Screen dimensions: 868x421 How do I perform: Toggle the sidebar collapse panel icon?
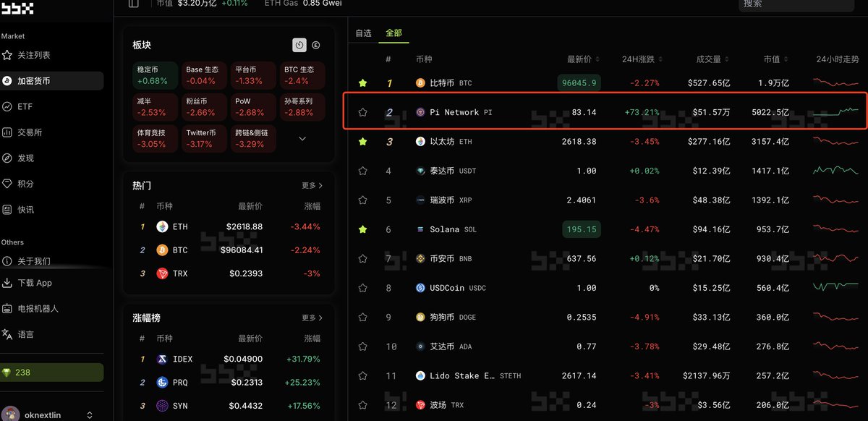[x=133, y=4]
